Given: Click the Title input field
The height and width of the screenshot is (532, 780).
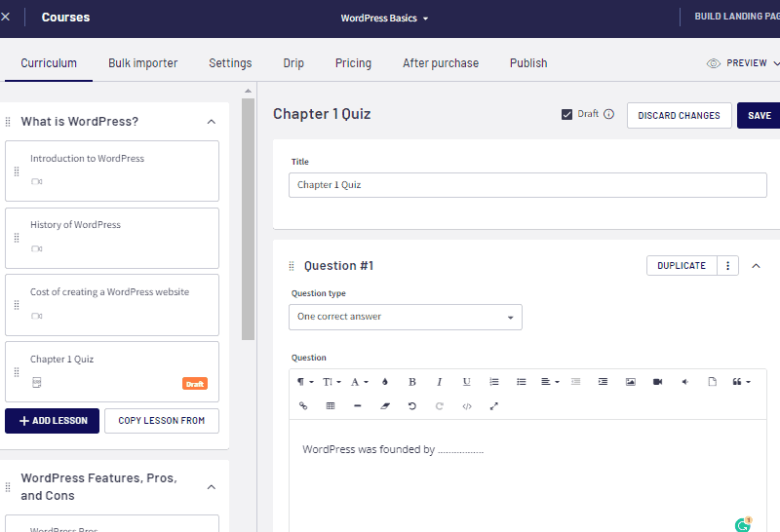Looking at the screenshot, I should click(527, 185).
